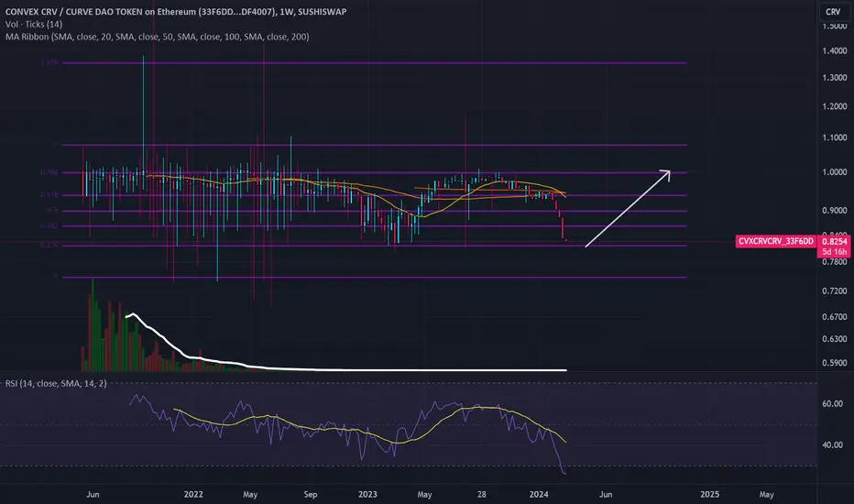854x504 pixels.
Task: Click the 0.6700 price axis label
Action: [x=835, y=316]
